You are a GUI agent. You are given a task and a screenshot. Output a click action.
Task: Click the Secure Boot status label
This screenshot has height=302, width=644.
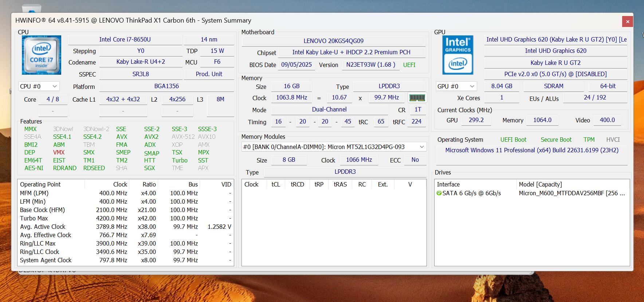[556, 140]
